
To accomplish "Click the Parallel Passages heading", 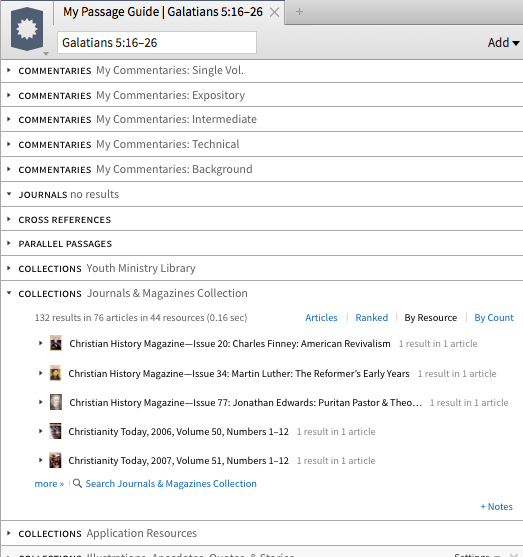I will point(65,244).
